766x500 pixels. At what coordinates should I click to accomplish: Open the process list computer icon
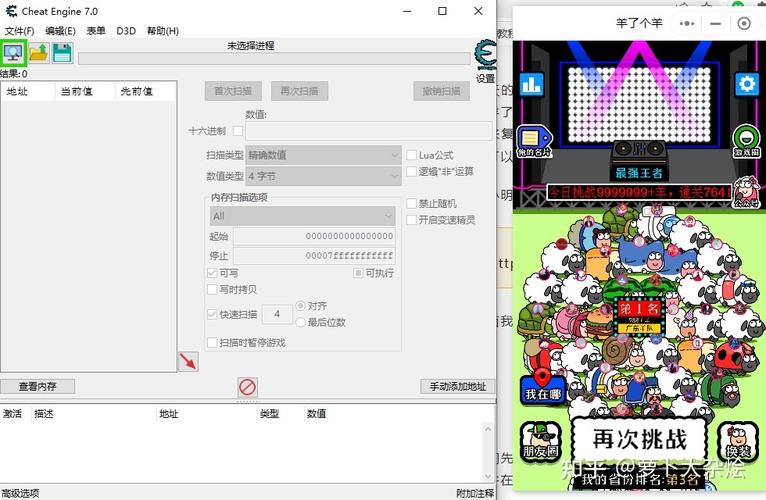tap(13, 53)
